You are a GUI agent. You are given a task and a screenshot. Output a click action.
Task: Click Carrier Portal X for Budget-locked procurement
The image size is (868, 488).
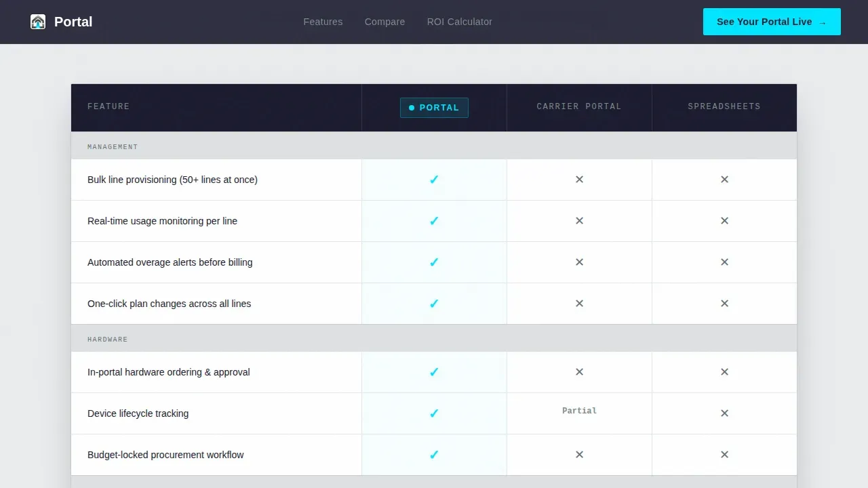coord(579,455)
